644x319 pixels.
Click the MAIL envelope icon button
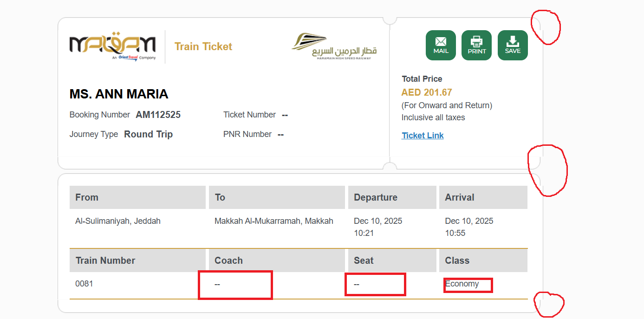pos(441,45)
